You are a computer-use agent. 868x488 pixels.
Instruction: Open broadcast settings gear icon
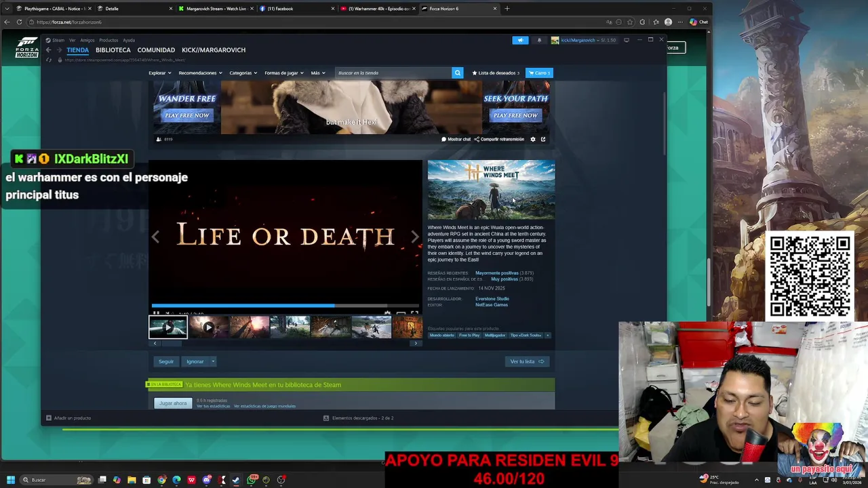click(533, 139)
